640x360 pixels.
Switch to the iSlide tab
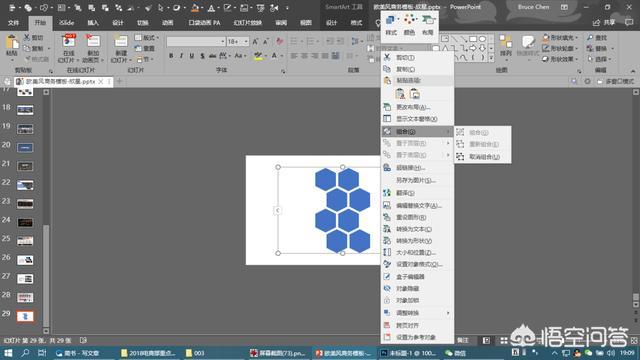(x=66, y=23)
